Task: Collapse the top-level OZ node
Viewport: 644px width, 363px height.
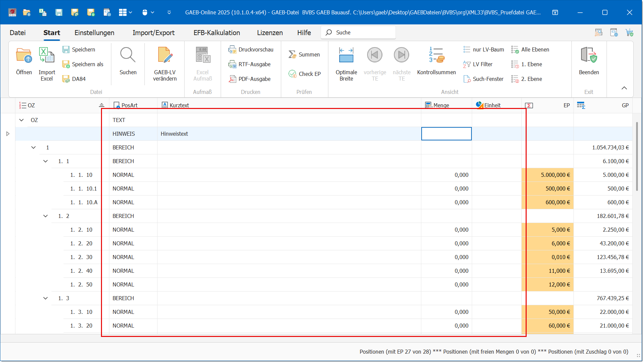Action: coord(21,120)
